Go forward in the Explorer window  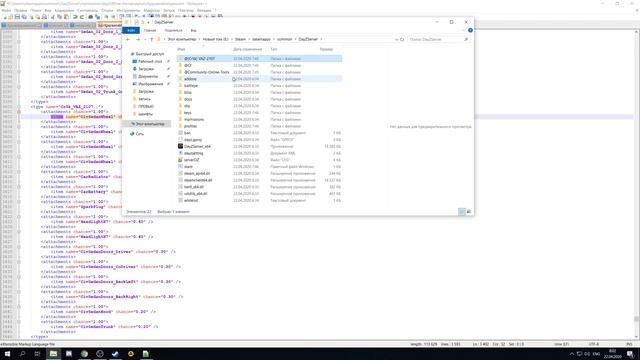point(138,39)
